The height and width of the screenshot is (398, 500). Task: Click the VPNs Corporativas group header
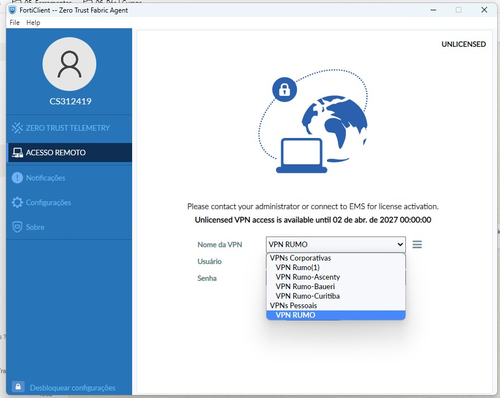pyautogui.click(x=300, y=258)
